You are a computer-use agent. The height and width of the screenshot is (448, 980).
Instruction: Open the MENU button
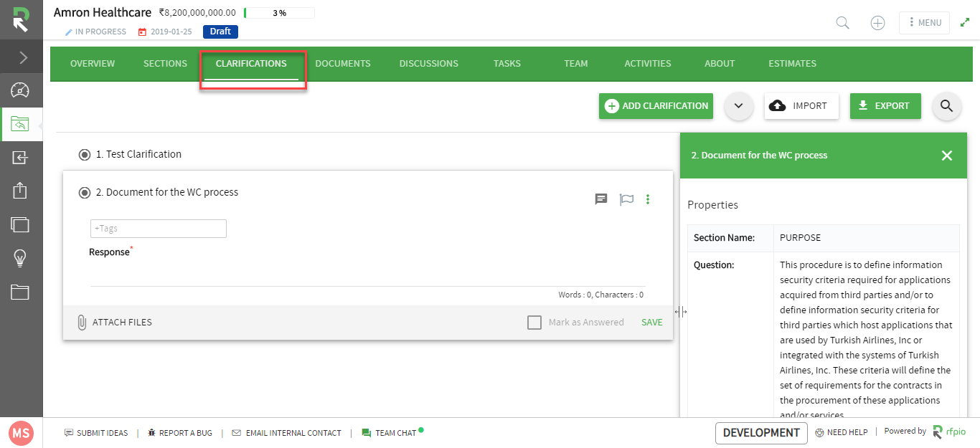click(924, 22)
